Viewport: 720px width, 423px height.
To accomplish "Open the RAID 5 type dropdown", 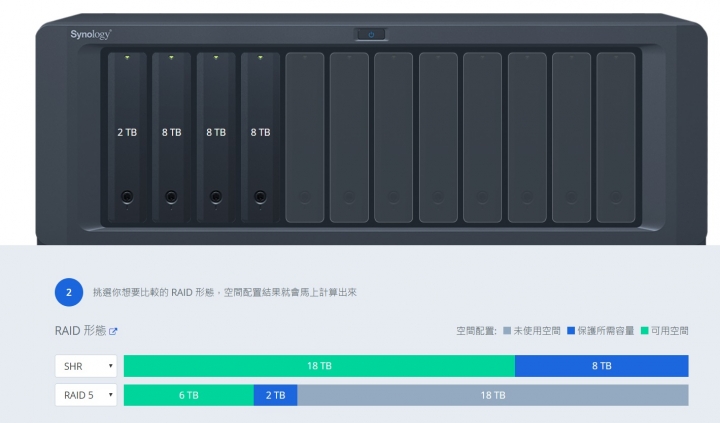I will point(86,395).
